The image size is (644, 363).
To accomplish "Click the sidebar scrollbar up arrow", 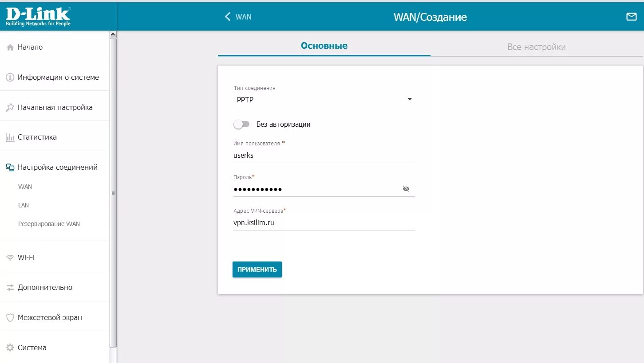I will coord(113,34).
